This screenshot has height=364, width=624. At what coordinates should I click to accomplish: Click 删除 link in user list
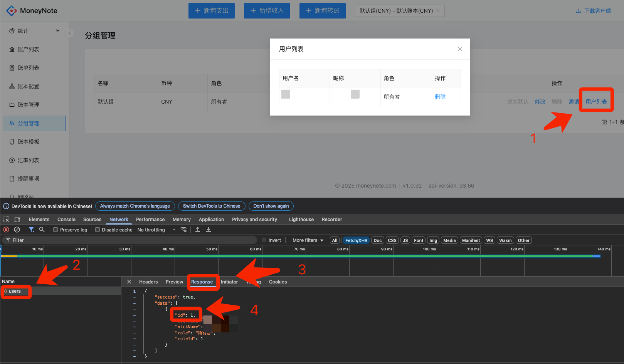click(440, 97)
